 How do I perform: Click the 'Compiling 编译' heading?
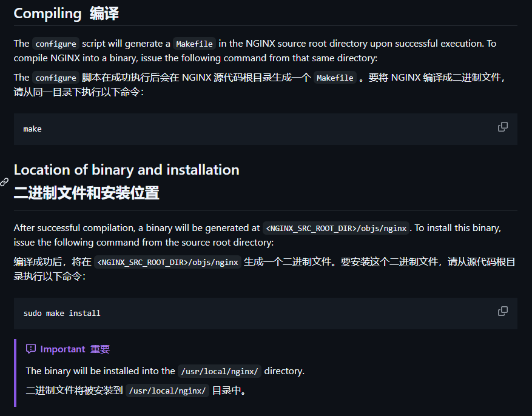(66, 13)
